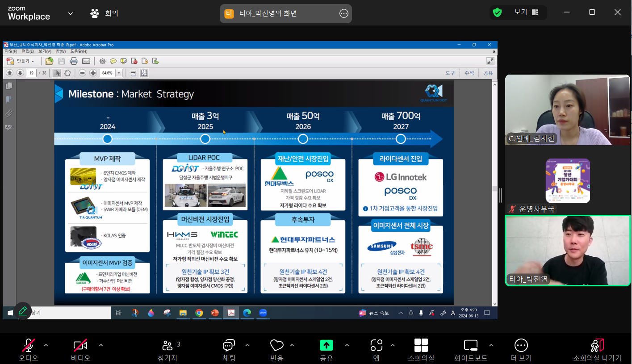
Task: Open the 보기(V) menu in Acrobat
Action: pyautogui.click(x=45, y=51)
